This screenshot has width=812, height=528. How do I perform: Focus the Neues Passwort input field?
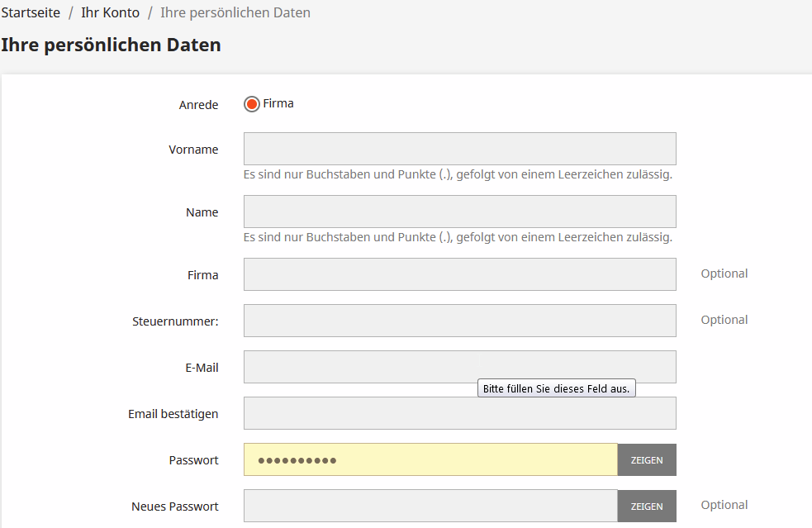click(430, 506)
